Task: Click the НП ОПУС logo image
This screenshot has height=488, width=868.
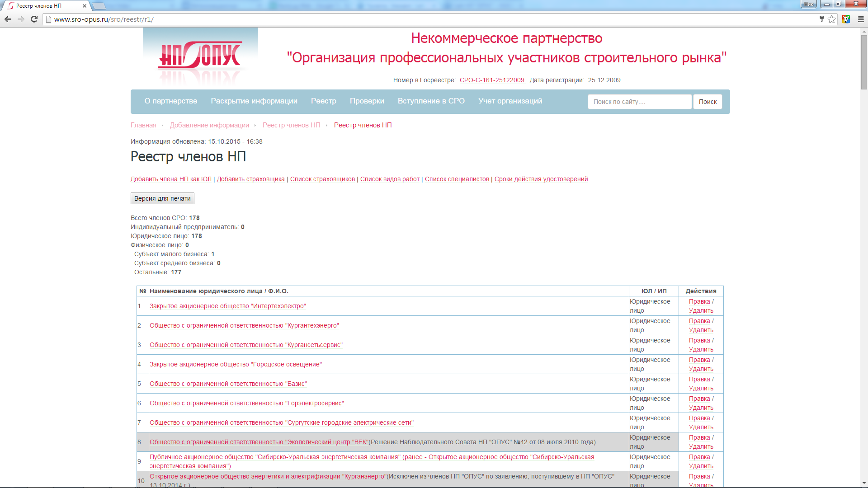Action: 200,58
